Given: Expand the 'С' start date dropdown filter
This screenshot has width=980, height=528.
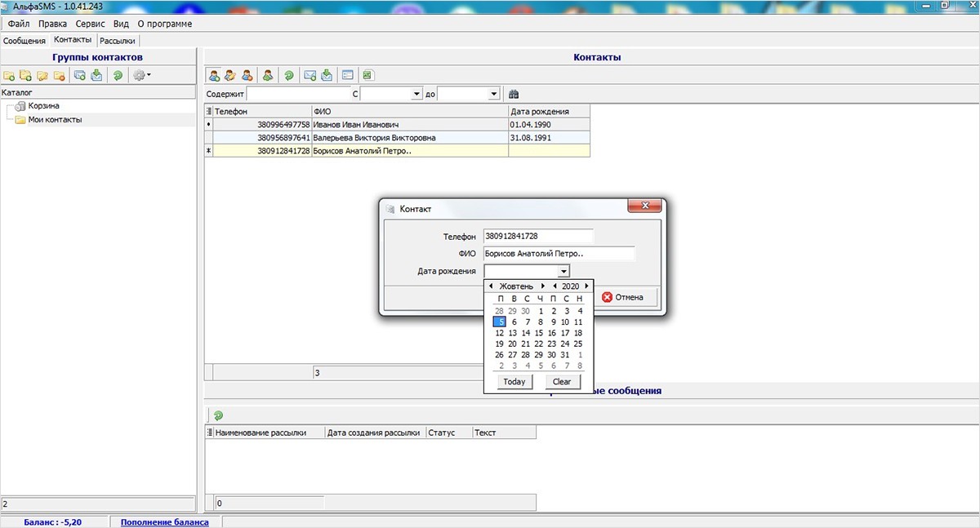Looking at the screenshot, I should [x=417, y=95].
